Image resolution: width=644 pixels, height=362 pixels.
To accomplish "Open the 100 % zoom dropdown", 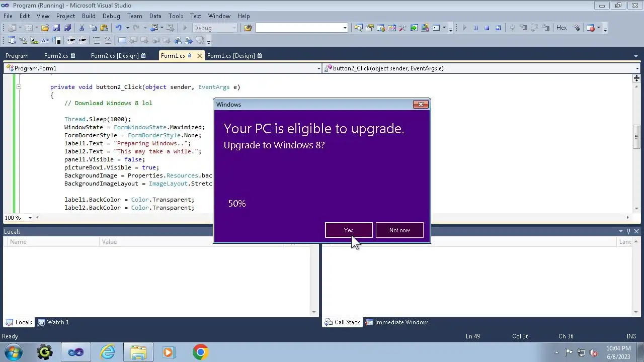I will point(30,218).
